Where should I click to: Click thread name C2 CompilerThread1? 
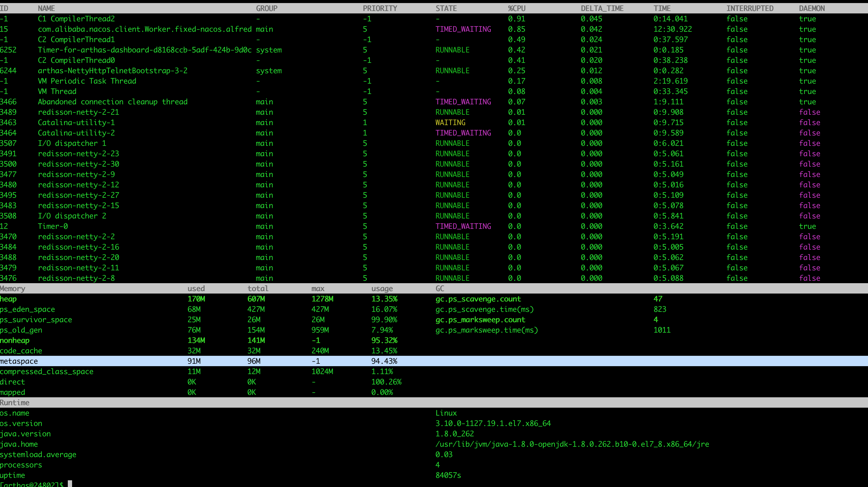[x=76, y=40]
